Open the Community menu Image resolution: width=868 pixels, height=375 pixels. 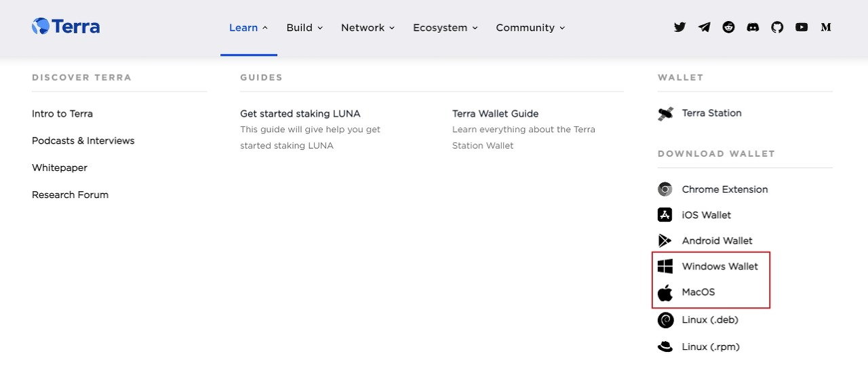pyautogui.click(x=530, y=28)
